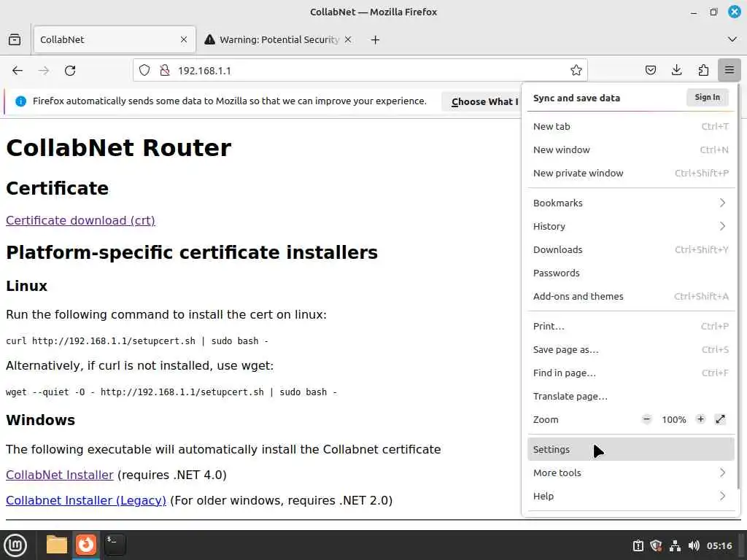Choose Print… from the menu
This screenshot has width=747, height=560.
tap(631, 326)
